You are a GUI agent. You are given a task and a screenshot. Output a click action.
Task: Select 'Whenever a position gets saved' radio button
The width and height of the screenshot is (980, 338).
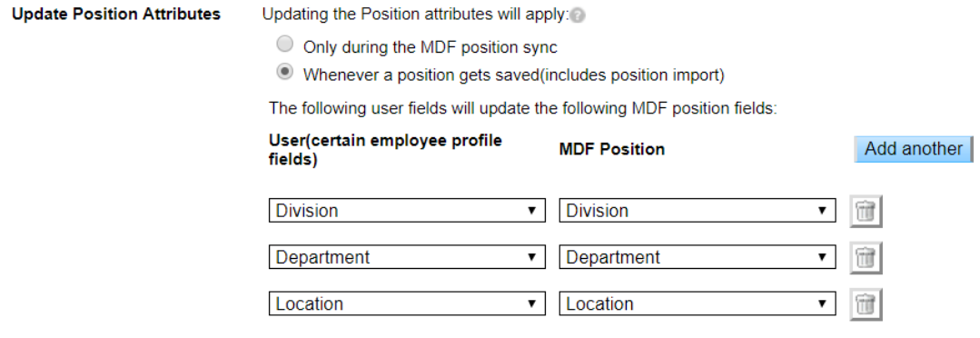[x=285, y=73]
